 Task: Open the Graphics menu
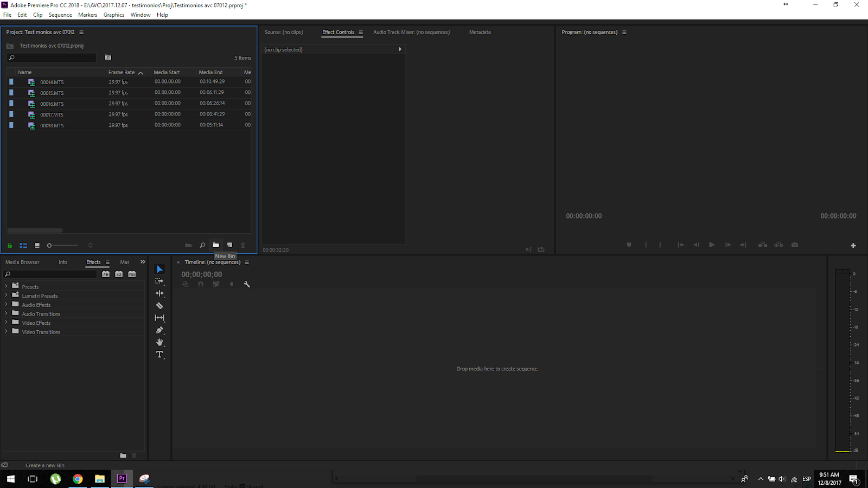pos(114,15)
